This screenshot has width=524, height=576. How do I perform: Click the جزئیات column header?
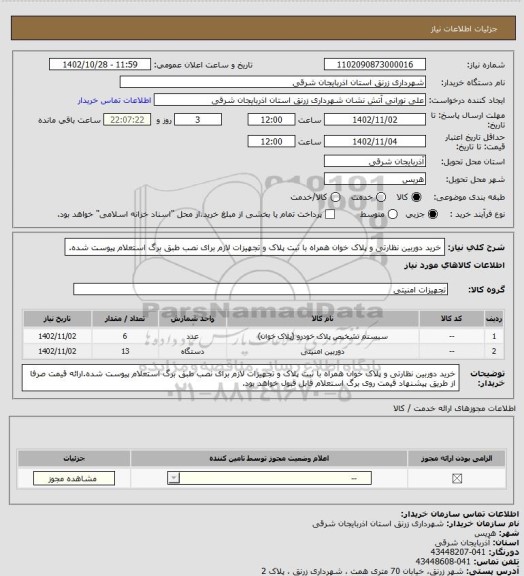[x=74, y=458]
